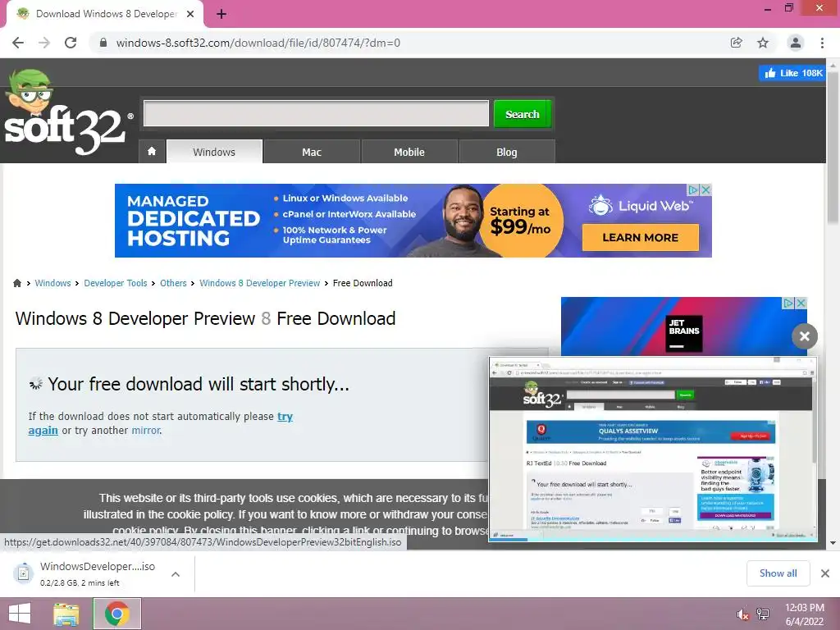Click the Chrome taskbar icon
The width and height of the screenshot is (840, 630).
(117, 614)
